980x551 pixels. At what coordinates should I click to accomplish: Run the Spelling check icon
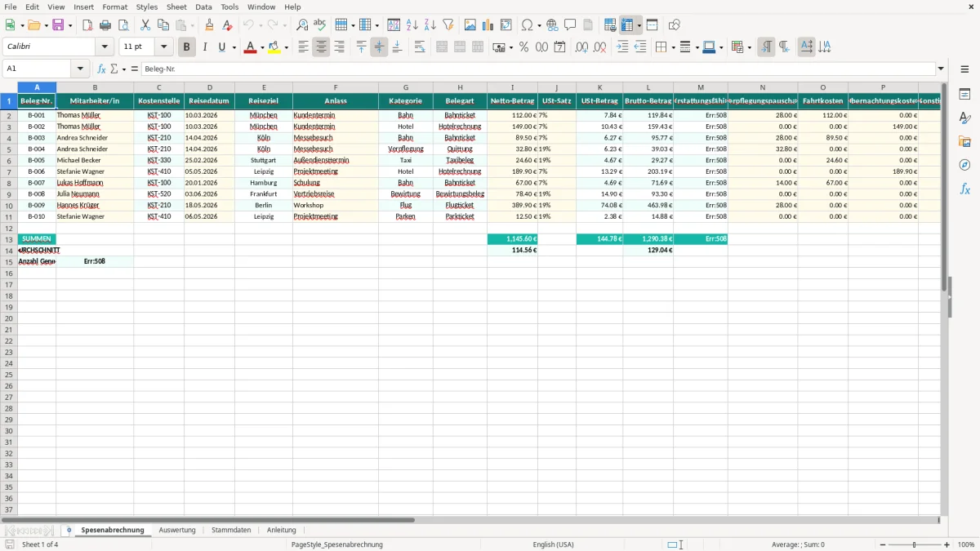[320, 25]
